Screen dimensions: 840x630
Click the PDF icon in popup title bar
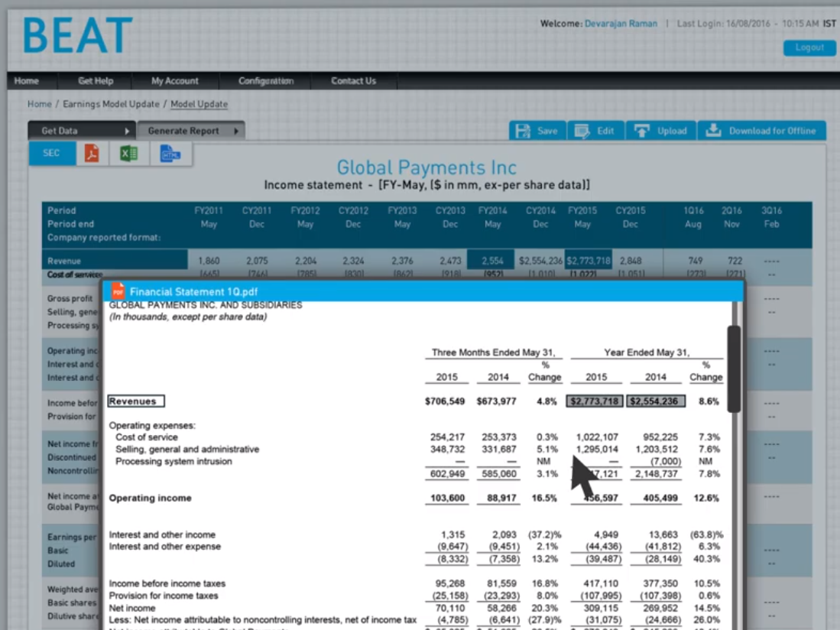[x=118, y=291]
